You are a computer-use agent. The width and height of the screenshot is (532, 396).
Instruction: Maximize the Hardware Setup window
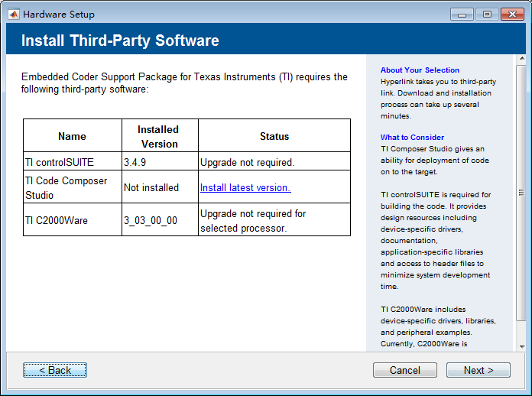(x=487, y=15)
